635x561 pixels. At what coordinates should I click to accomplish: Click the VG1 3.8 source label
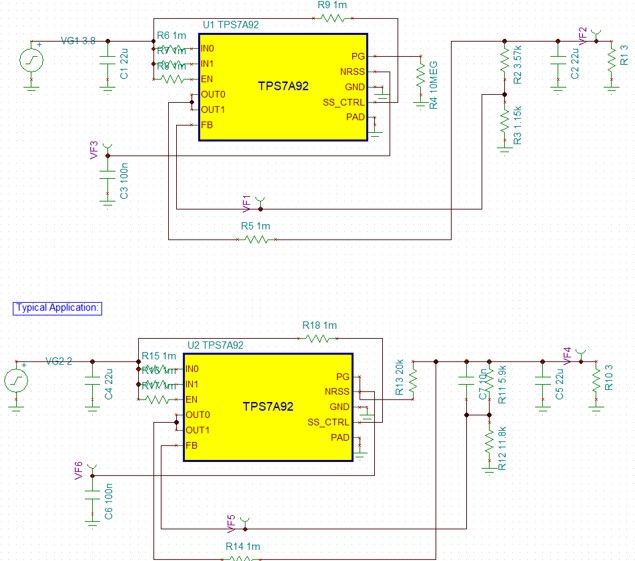coord(78,41)
